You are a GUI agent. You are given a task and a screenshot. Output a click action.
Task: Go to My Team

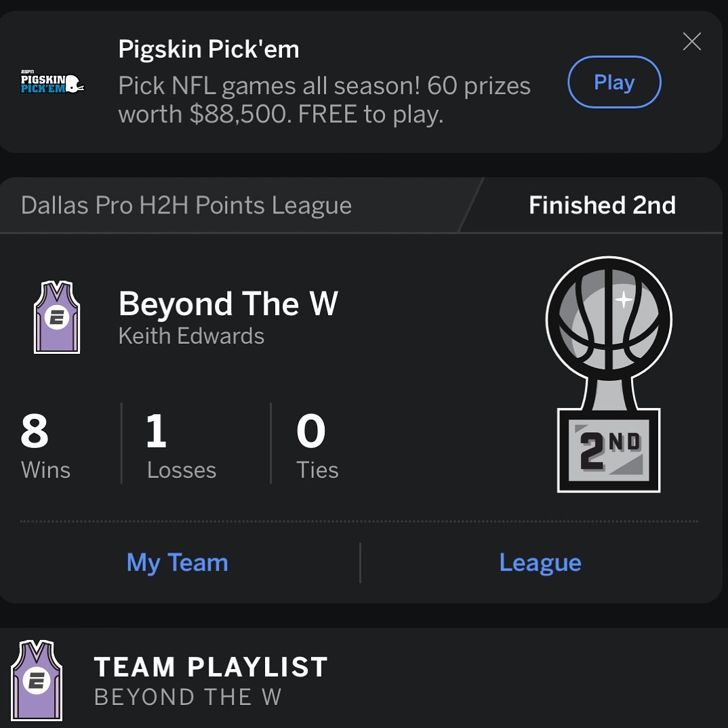coord(178,563)
